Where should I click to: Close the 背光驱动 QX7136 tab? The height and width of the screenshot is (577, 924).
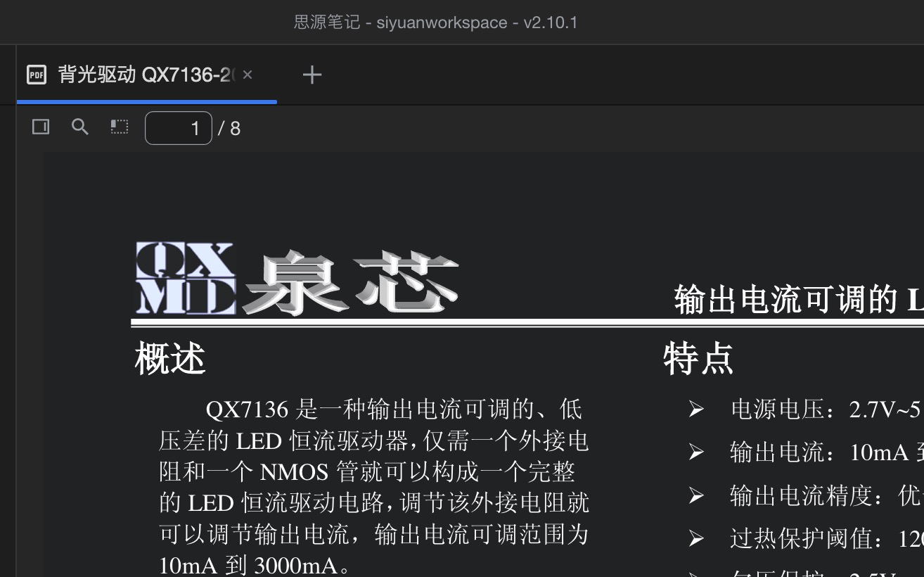(x=248, y=75)
